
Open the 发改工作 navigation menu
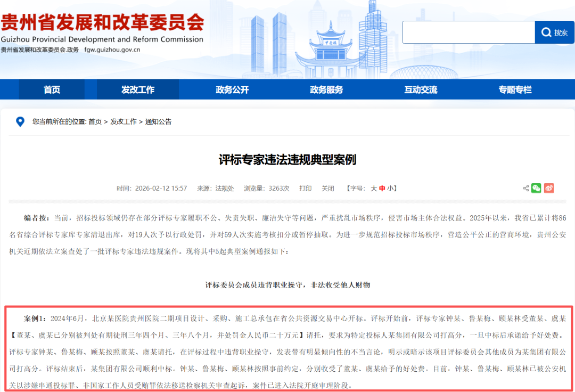[x=138, y=89]
